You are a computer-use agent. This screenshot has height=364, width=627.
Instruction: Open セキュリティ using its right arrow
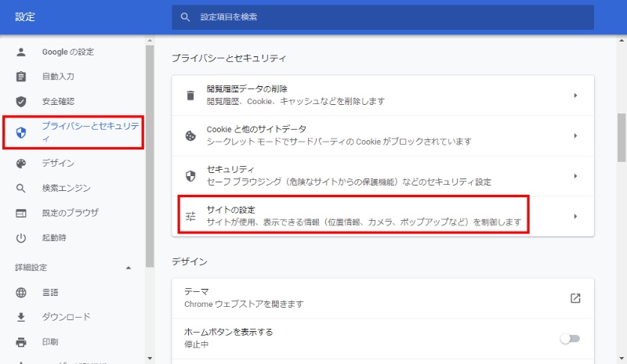(575, 176)
